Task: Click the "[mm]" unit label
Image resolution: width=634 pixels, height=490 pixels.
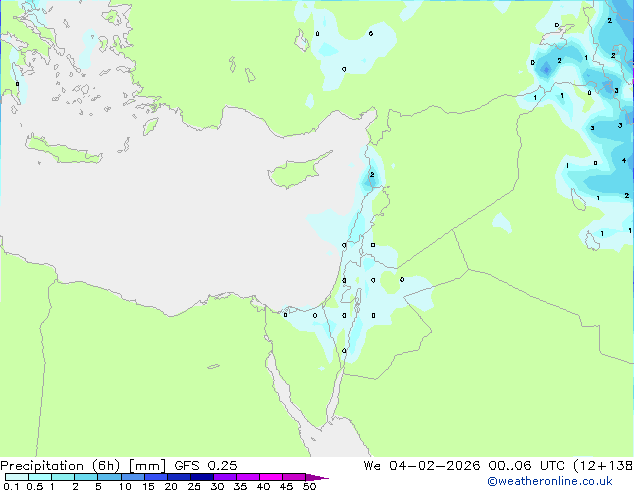Action: (147, 466)
